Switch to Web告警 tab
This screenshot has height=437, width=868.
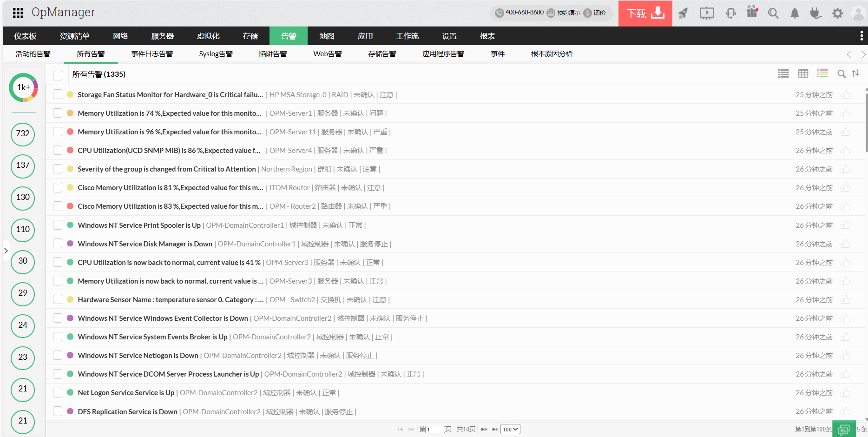click(x=328, y=54)
